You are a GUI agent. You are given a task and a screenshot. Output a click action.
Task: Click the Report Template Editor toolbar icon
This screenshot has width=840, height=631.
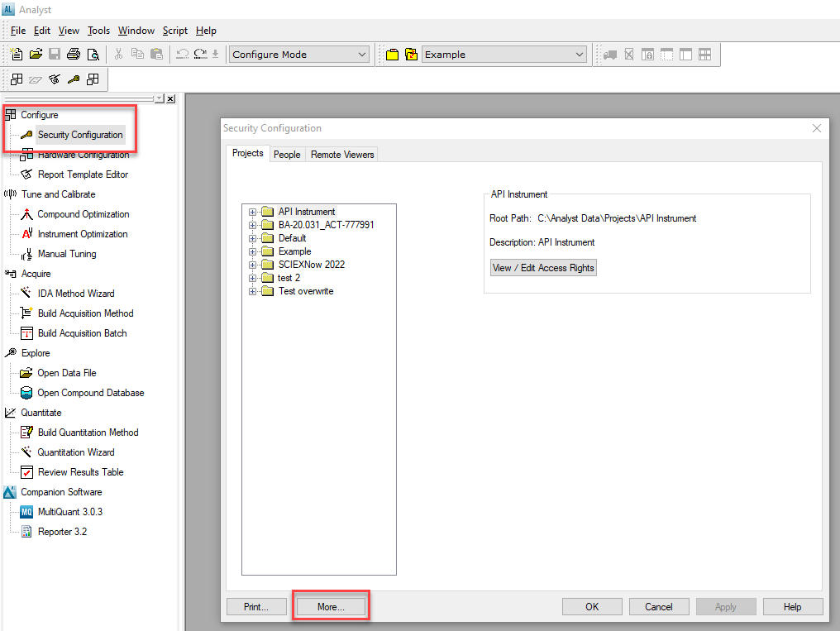tap(54, 79)
